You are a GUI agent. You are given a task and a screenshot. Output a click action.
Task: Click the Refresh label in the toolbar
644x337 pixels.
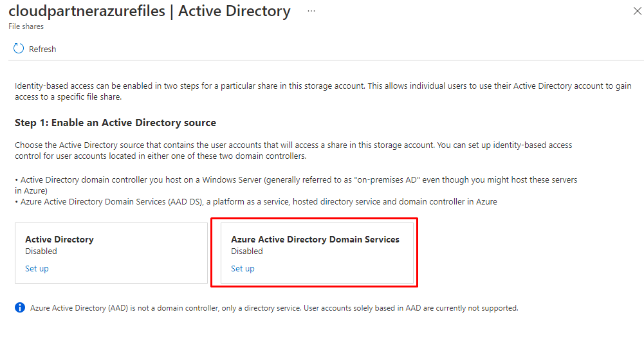[x=42, y=50]
